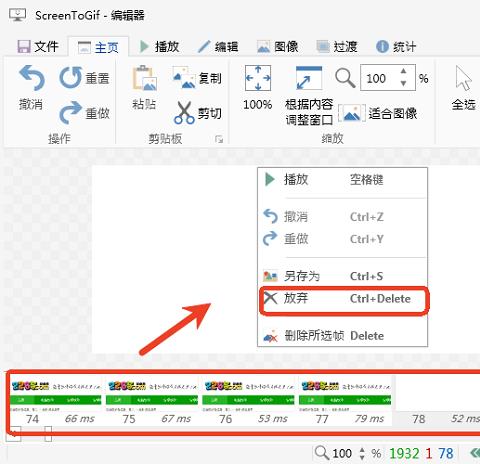Image resolution: width=480 pixels, height=464 pixels.
Task: Click the Cut (剪切) scissors icon
Action: tap(184, 113)
